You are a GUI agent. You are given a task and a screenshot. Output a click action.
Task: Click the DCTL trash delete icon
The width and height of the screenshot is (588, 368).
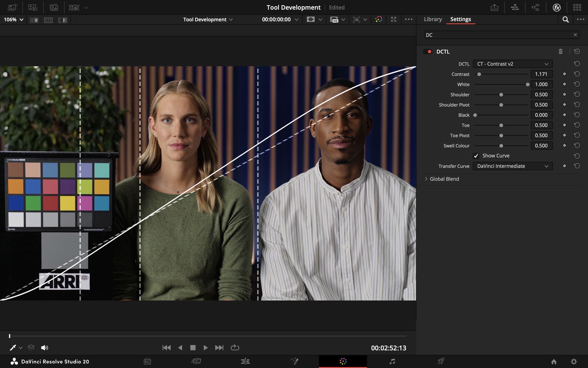[x=560, y=52]
